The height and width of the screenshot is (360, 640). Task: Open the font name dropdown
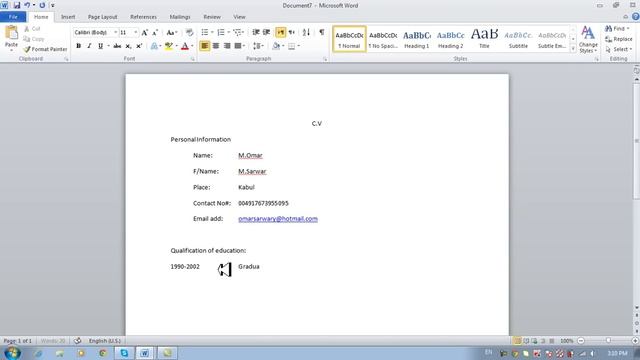click(116, 32)
